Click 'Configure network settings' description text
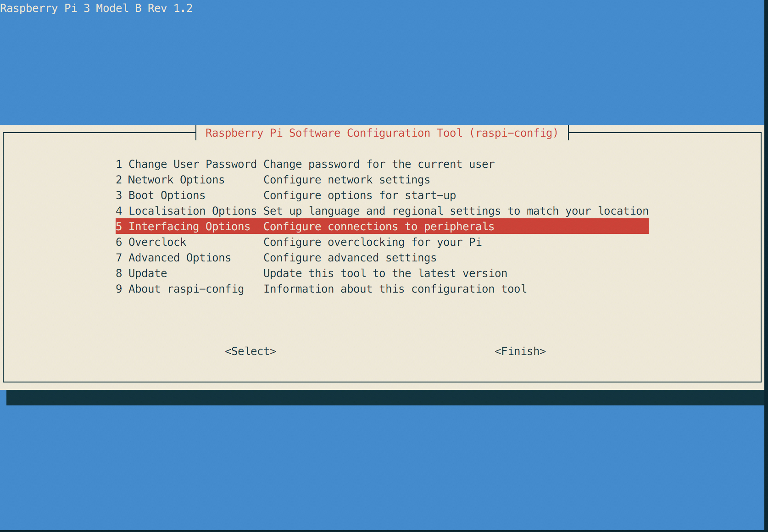The image size is (768, 532). pyautogui.click(x=347, y=180)
